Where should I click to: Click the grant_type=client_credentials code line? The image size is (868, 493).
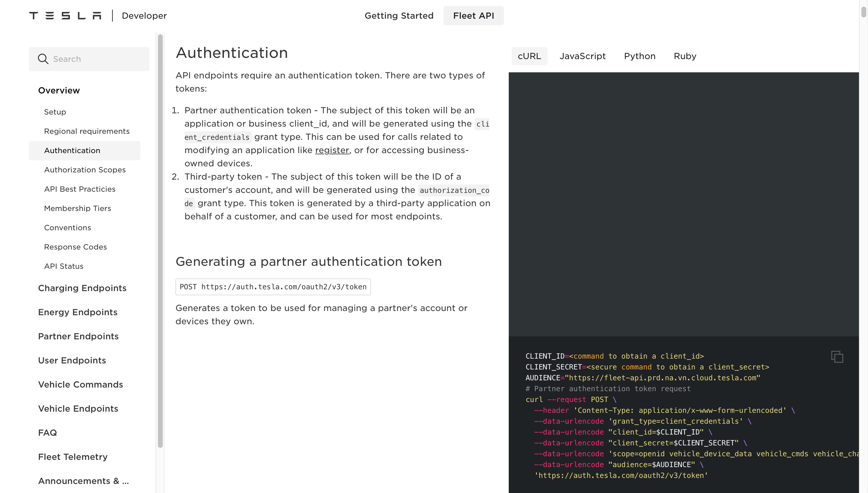pos(643,421)
